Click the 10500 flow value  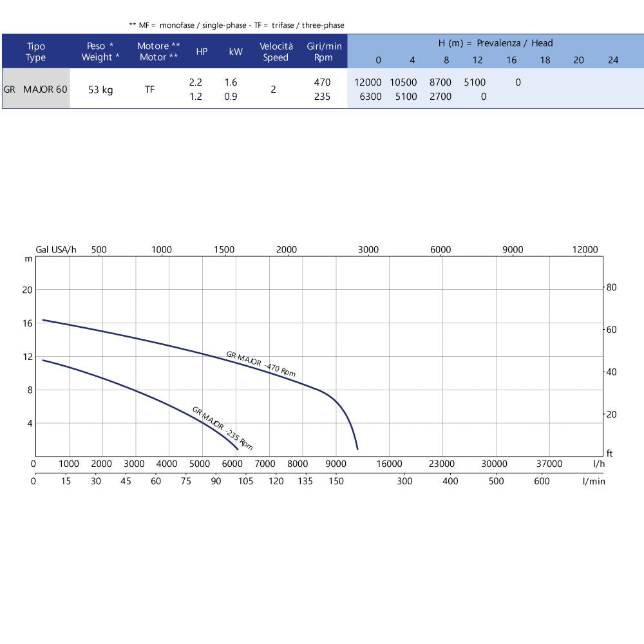click(x=403, y=82)
